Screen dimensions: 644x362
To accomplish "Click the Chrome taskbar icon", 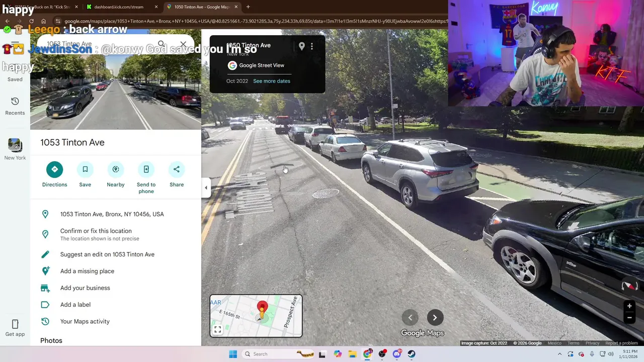I will pyautogui.click(x=367, y=354).
